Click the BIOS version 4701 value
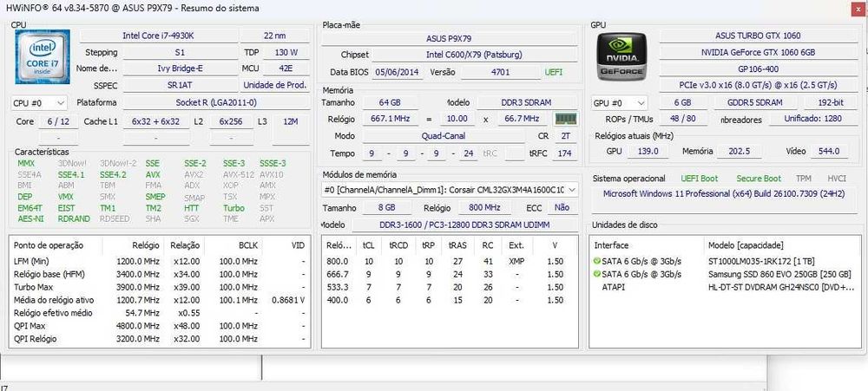 coord(501,72)
